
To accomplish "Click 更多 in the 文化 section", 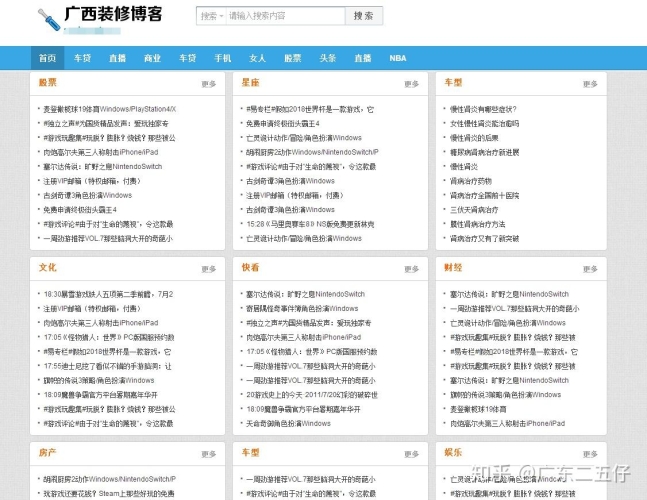I will pos(209,269).
